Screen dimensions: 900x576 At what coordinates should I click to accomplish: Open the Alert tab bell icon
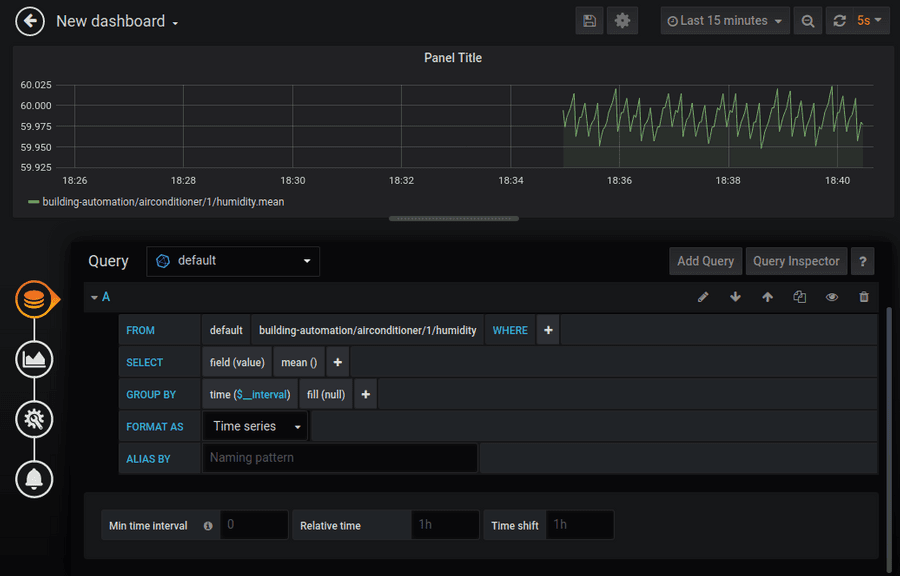[x=34, y=479]
